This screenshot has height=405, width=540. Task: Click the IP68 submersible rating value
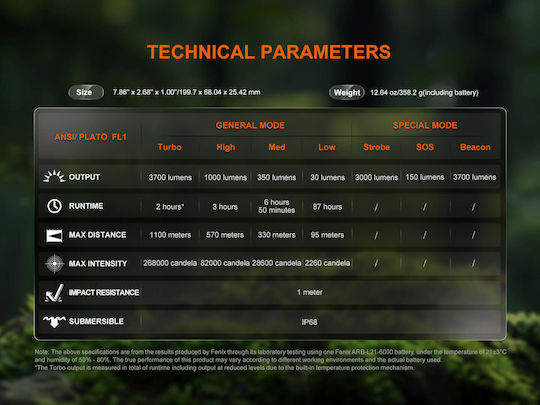[309, 322]
